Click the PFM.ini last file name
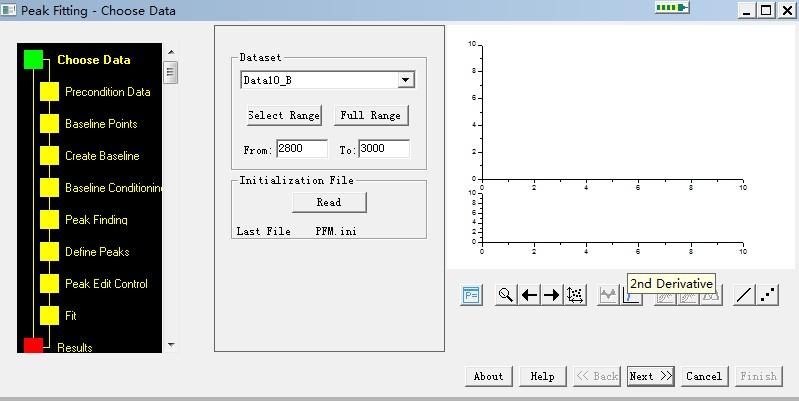The height and width of the screenshot is (401, 799). tap(336, 231)
